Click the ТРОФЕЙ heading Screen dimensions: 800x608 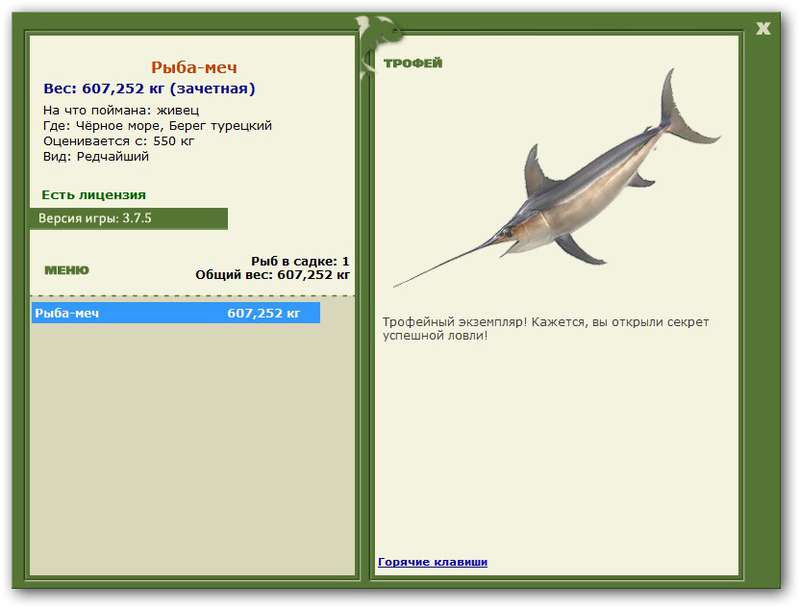[413, 63]
